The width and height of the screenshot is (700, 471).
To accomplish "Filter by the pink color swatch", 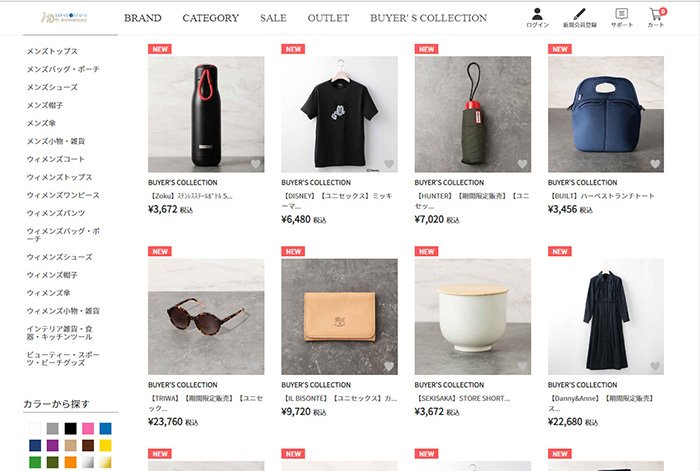I will (88, 428).
